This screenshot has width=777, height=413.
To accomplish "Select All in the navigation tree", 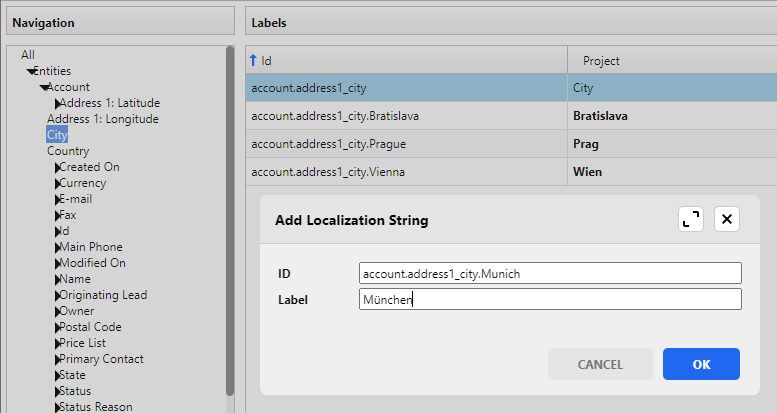I will [28, 55].
